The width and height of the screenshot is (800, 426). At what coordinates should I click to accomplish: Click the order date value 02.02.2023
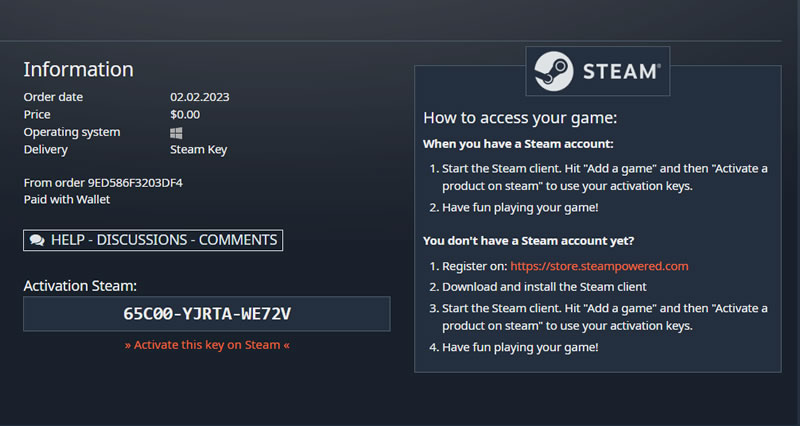(199, 97)
